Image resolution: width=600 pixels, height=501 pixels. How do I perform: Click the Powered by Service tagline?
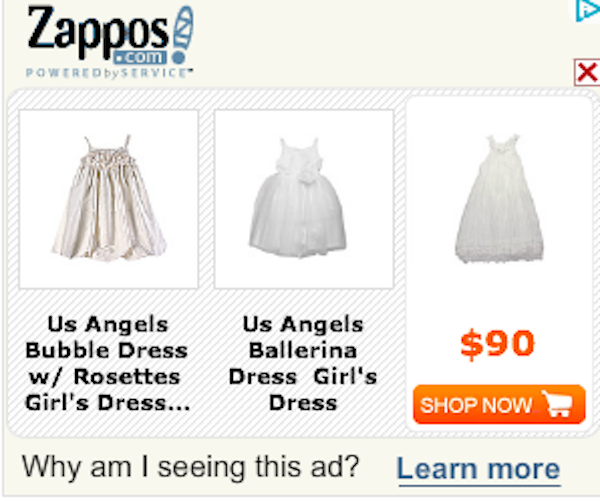(x=109, y=73)
